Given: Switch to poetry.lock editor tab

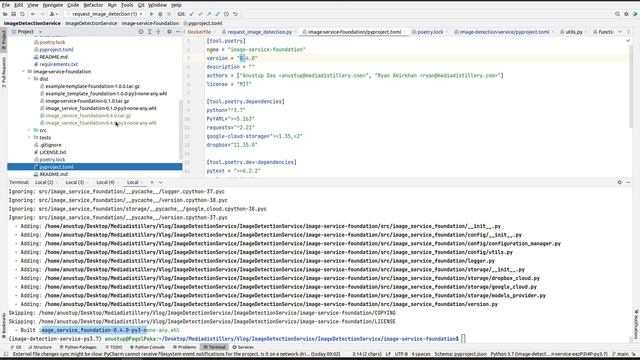Looking at the screenshot, I should [430, 32].
